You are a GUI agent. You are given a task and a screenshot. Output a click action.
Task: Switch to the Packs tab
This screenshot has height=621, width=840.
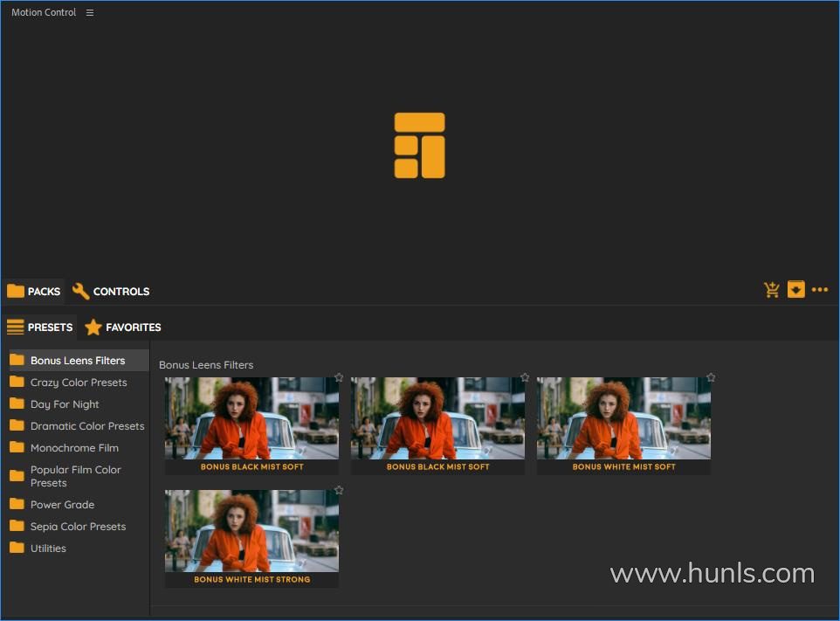click(34, 292)
